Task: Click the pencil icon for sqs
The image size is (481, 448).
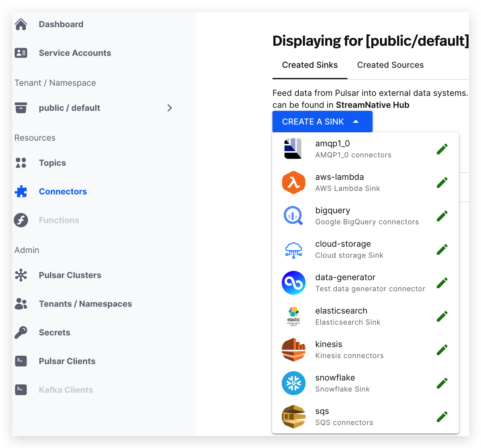Action: pos(442,417)
